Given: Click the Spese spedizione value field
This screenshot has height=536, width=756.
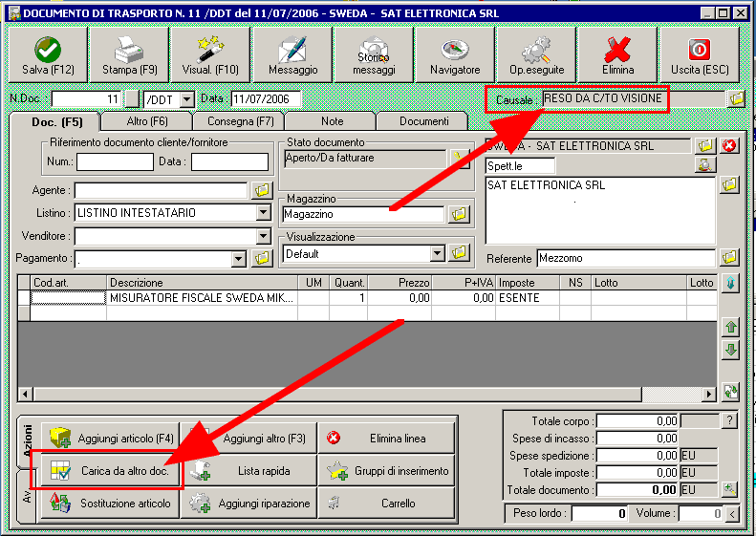Looking at the screenshot, I should (637, 456).
